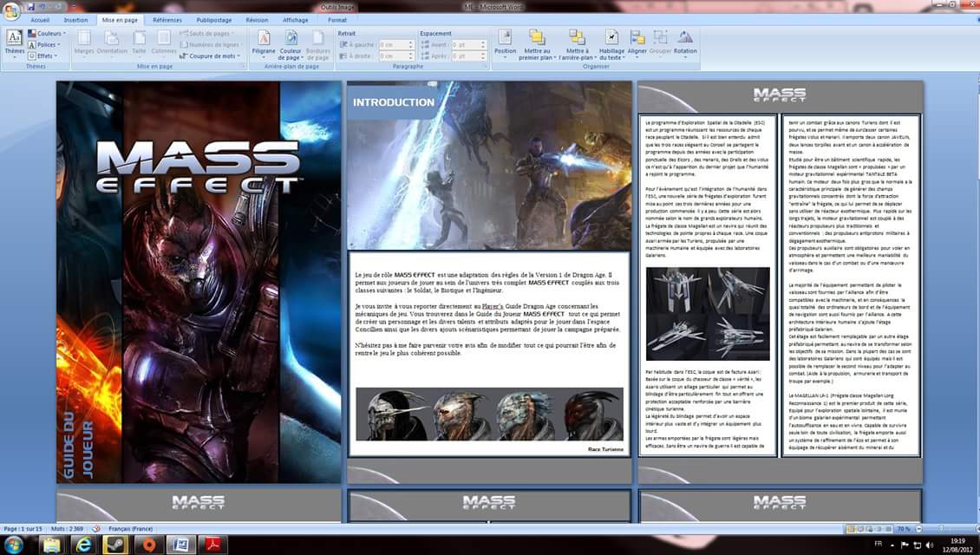Click the Grouper icon
980x555 pixels.
click(x=660, y=42)
